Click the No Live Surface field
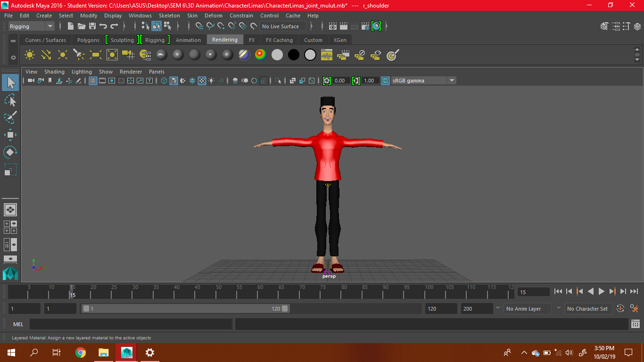This screenshot has width=644, height=362. pyautogui.click(x=283, y=26)
